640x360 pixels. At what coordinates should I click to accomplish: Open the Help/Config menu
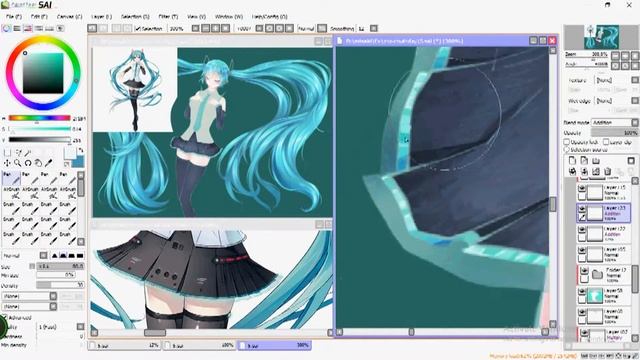click(269, 17)
